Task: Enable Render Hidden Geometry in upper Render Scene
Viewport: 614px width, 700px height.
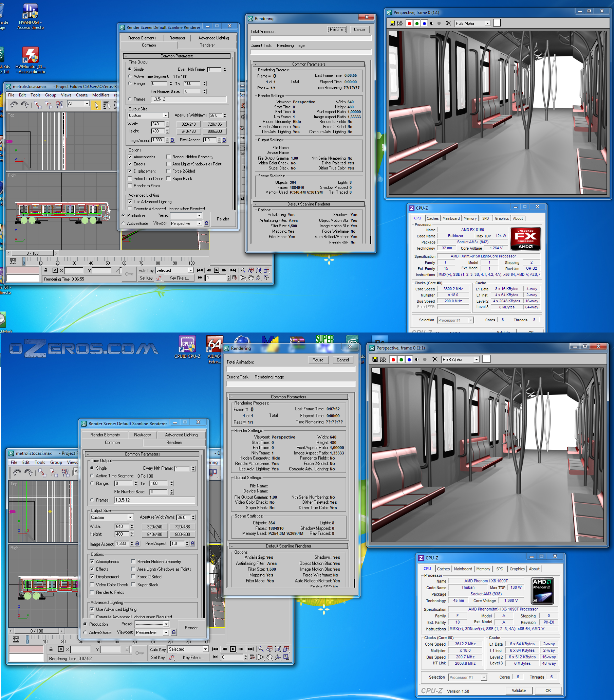Action: tap(168, 157)
